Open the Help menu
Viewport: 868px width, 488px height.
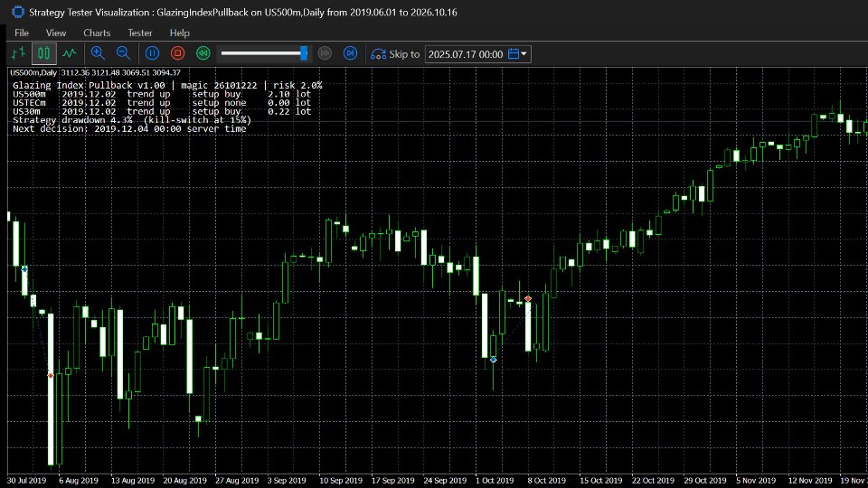179,33
